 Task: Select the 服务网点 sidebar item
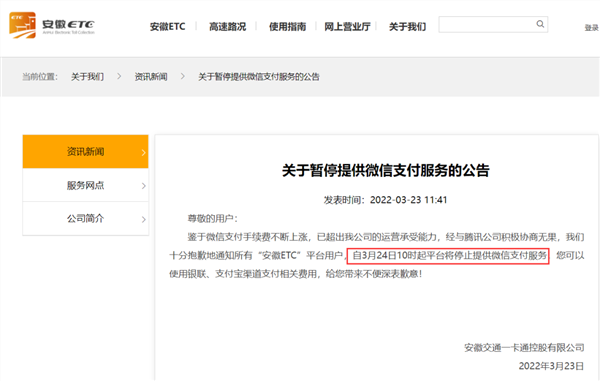click(85, 185)
